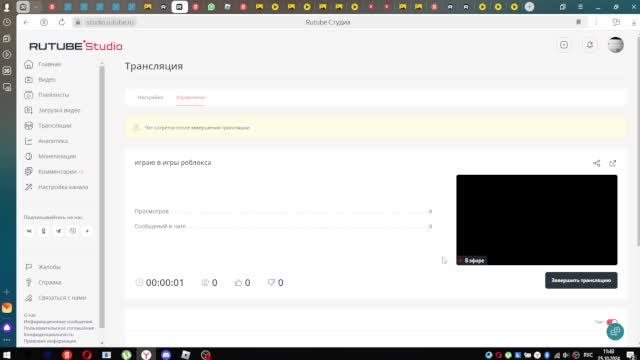Open Yandex Browser from the taskbar
Screen dimensions: 640x360
click(x=146, y=355)
